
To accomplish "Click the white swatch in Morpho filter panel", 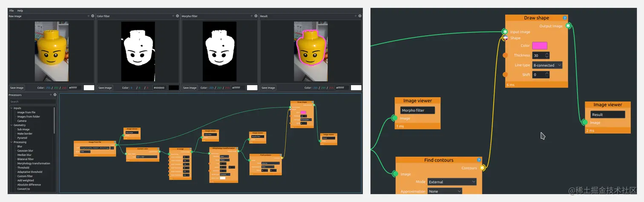I will point(252,88).
